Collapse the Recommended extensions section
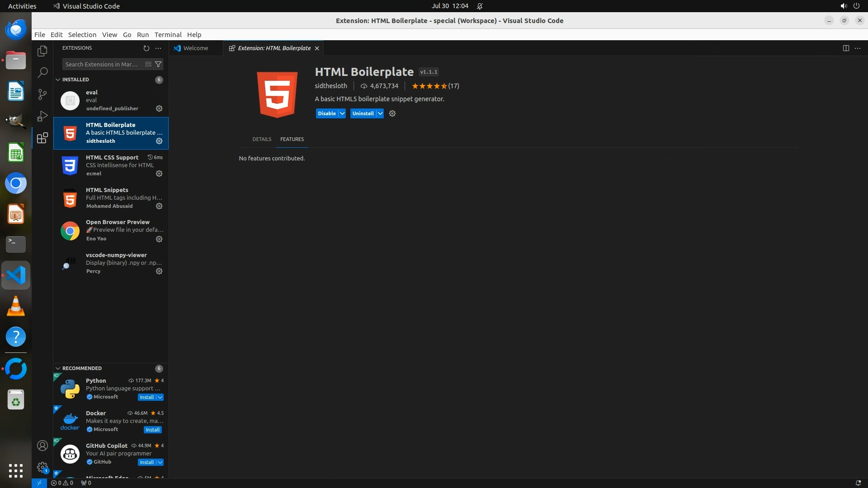The height and width of the screenshot is (488, 868). (58, 368)
